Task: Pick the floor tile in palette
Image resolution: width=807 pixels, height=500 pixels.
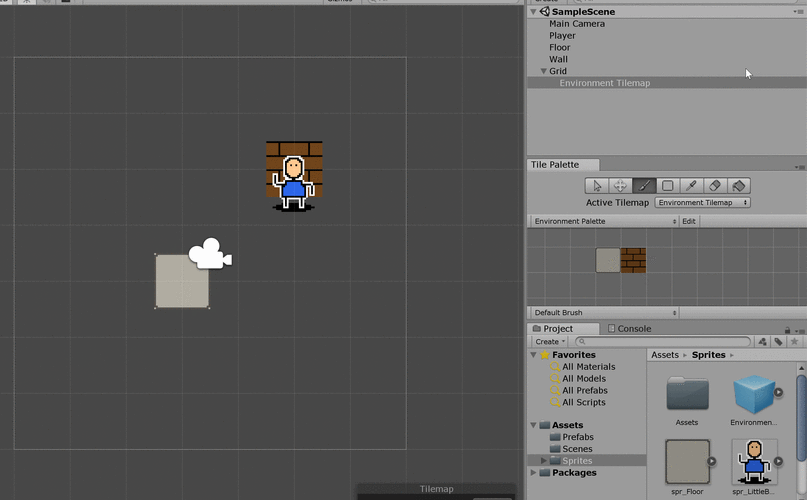Action: point(608,260)
